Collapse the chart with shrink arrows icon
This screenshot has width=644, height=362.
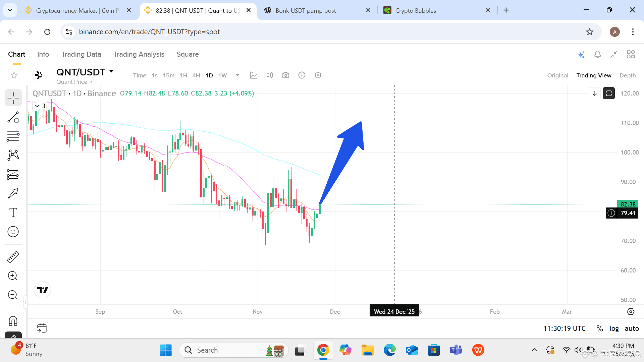coord(614,54)
